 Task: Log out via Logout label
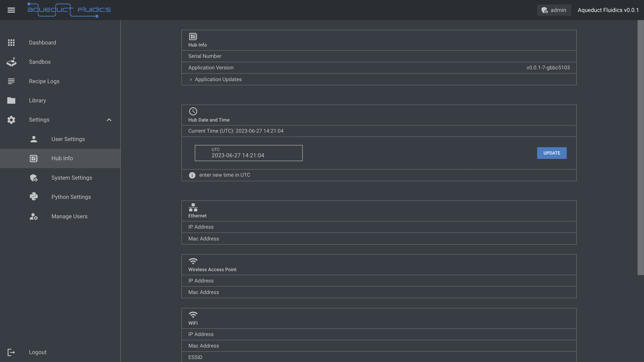click(38, 352)
